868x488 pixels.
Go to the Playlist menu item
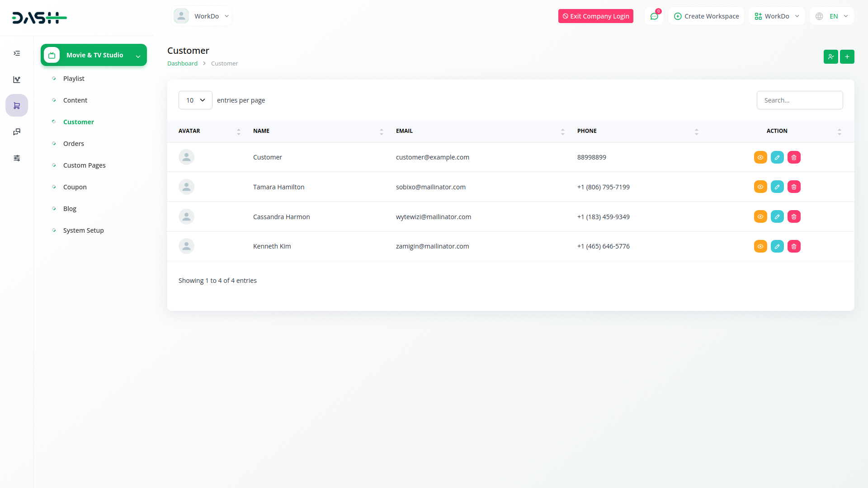click(74, 79)
